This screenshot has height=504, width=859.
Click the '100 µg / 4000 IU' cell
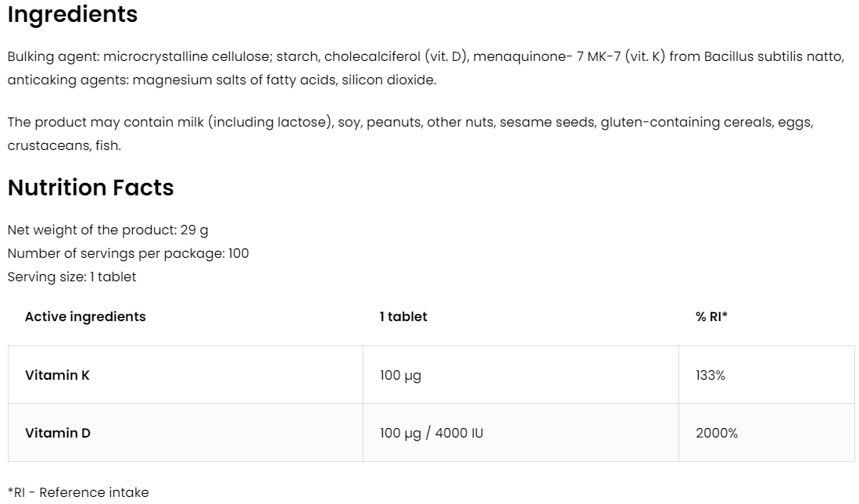[431, 433]
